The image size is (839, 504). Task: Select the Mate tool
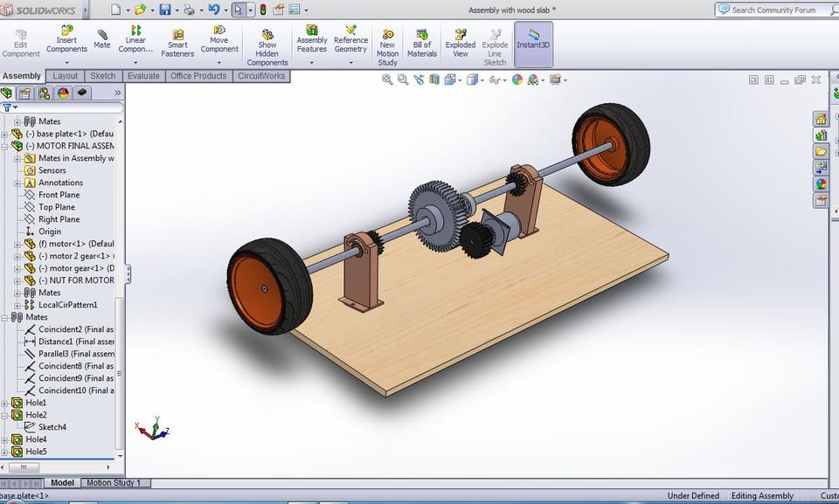(101, 39)
